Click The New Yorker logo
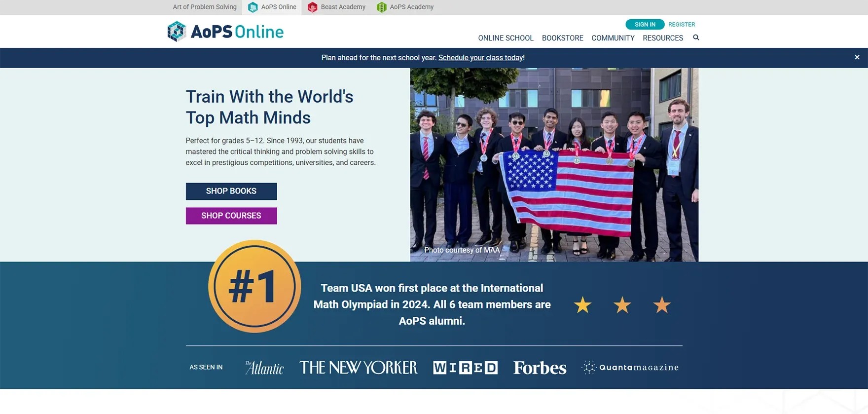The height and width of the screenshot is (414, 868). pyautogui.click(x=359, y=368)
